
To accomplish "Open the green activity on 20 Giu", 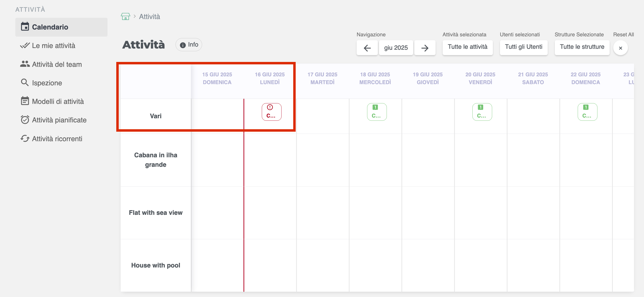I will pyautogui.click(x=482, y=112).
